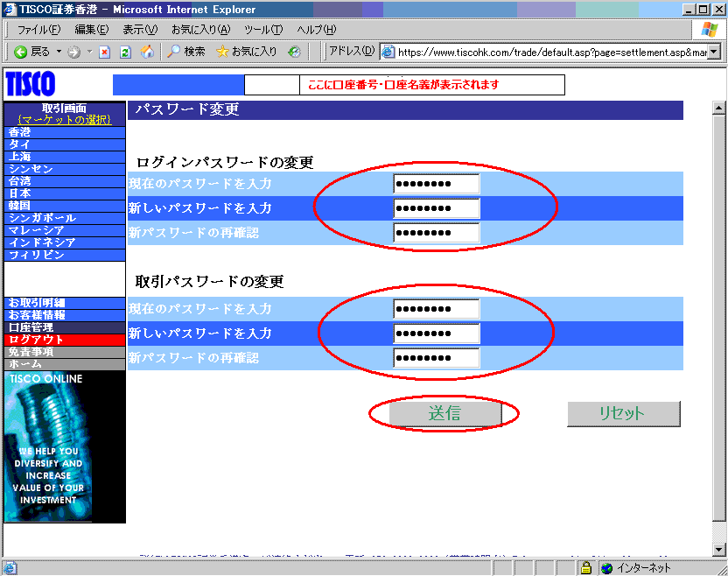728x576 pixels.
Task: Click the Windows flag logo icon
Action: click(709, 30)
